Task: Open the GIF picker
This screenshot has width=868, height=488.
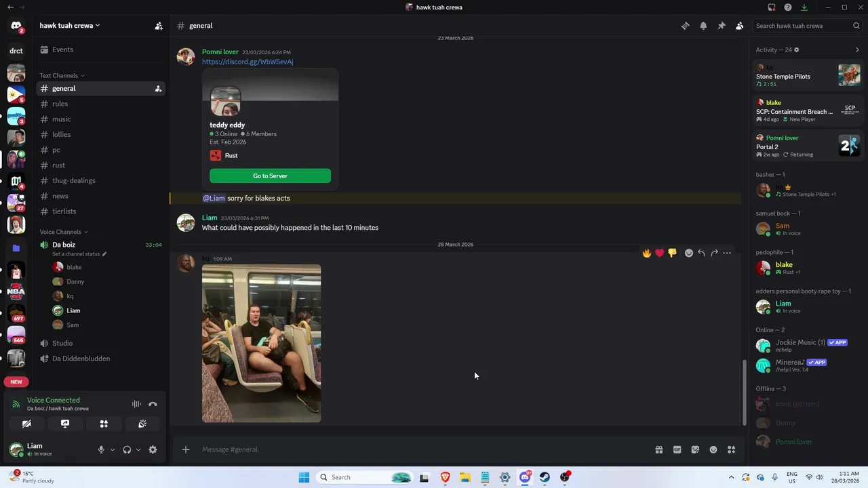Action: click(677, 449)
